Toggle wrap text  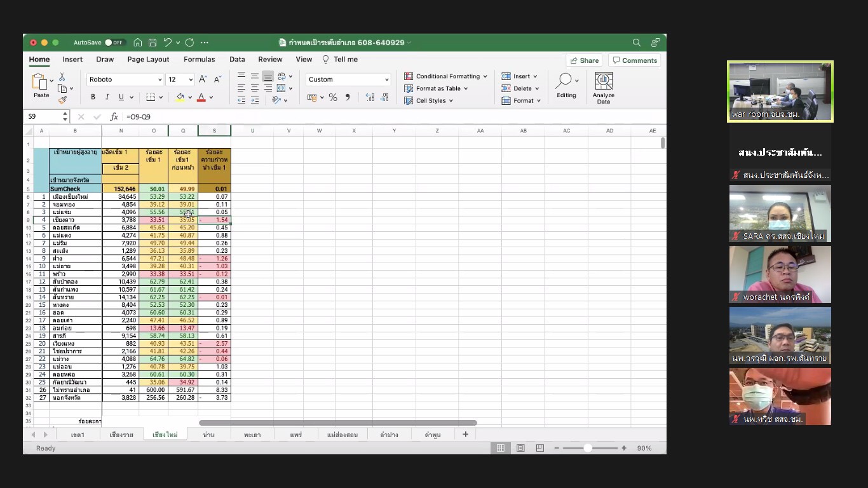(281, 76)
